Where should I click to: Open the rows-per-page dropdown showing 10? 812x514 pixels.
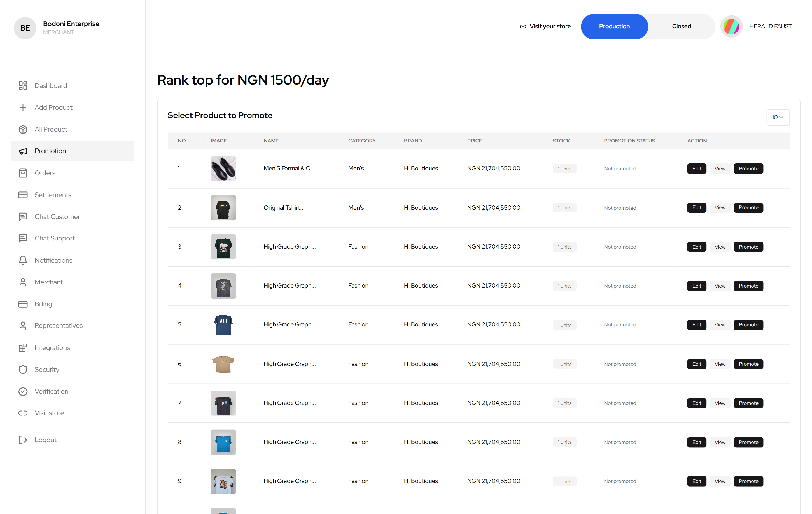point(777,117)
